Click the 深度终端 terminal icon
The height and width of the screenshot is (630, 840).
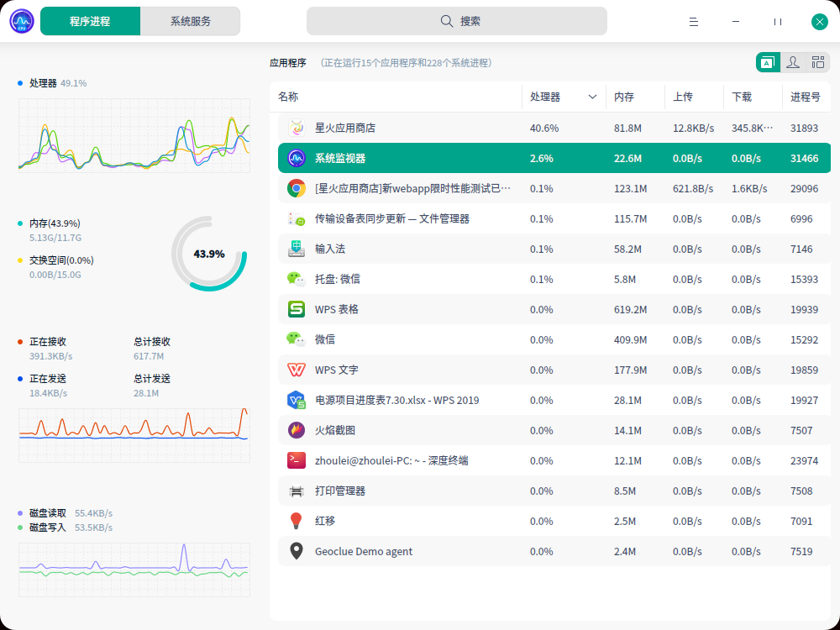297,460
